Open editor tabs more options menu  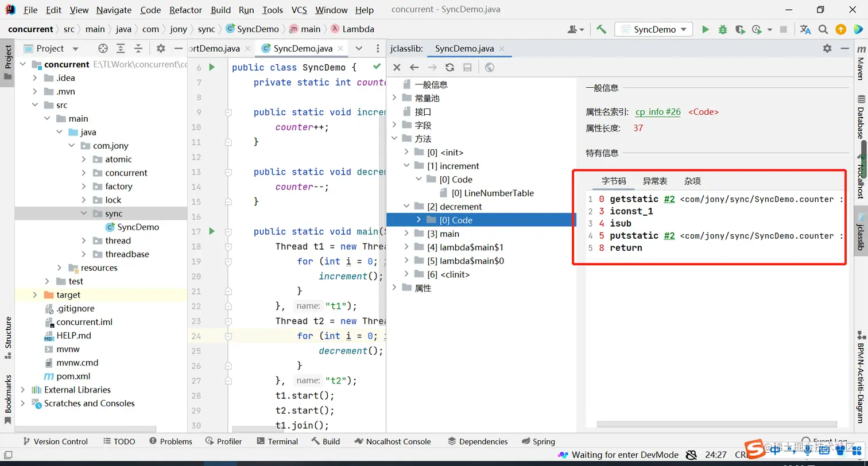click(378, 49)
